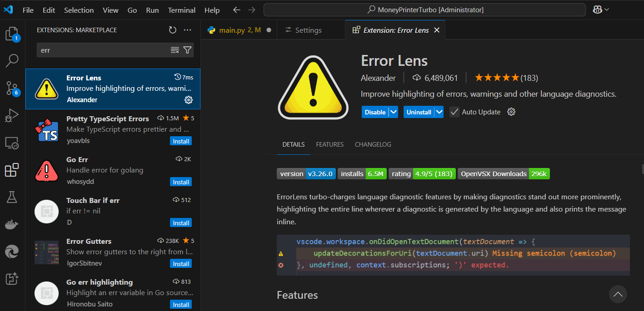Open the gear settings next to Auto Update
Image resolution: width=644 pixels, height=311 pixels.
(x=511, y=112)
